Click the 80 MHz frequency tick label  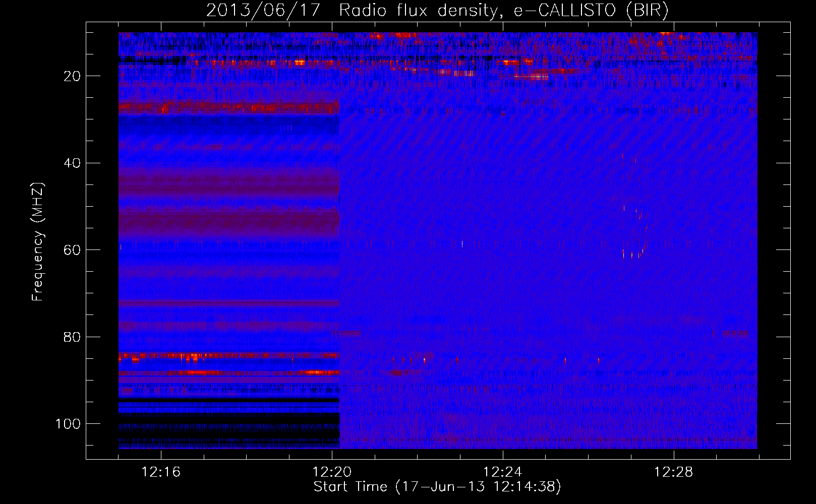pos(72,337)
